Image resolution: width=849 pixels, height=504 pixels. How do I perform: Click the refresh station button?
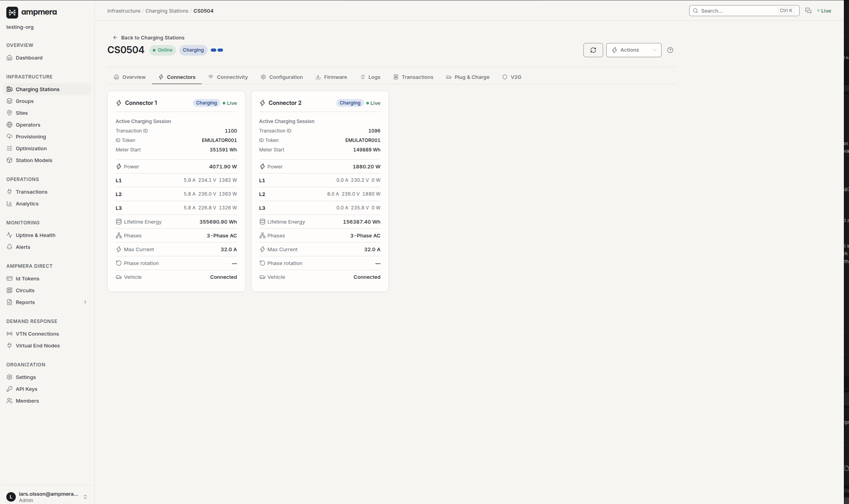point(593,50)
